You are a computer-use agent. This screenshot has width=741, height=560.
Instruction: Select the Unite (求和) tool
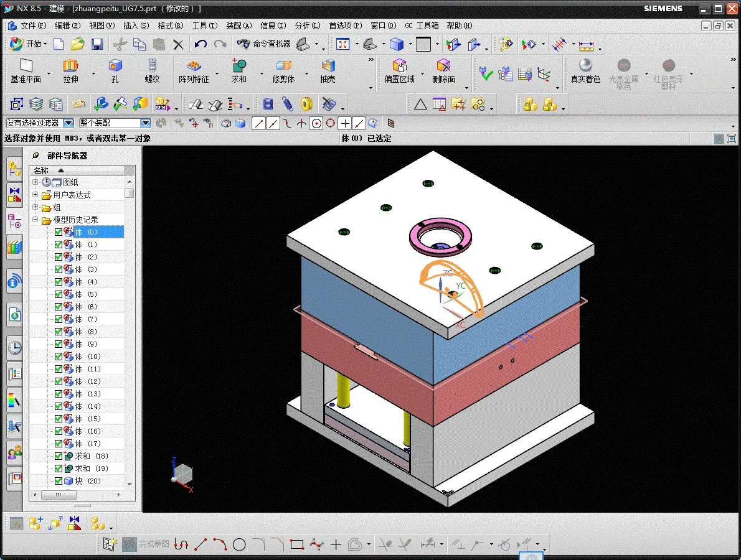pos(238,71)
